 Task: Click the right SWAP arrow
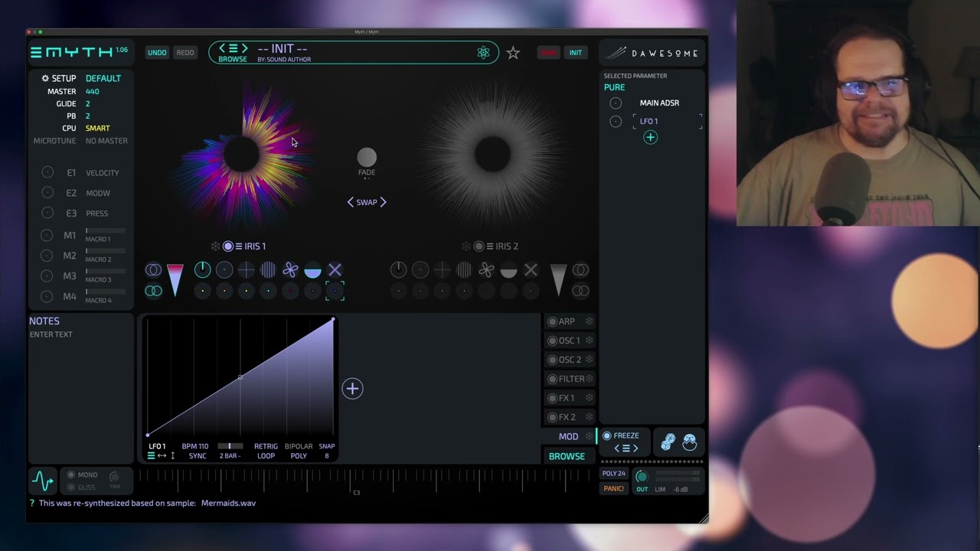pos(384,202)
